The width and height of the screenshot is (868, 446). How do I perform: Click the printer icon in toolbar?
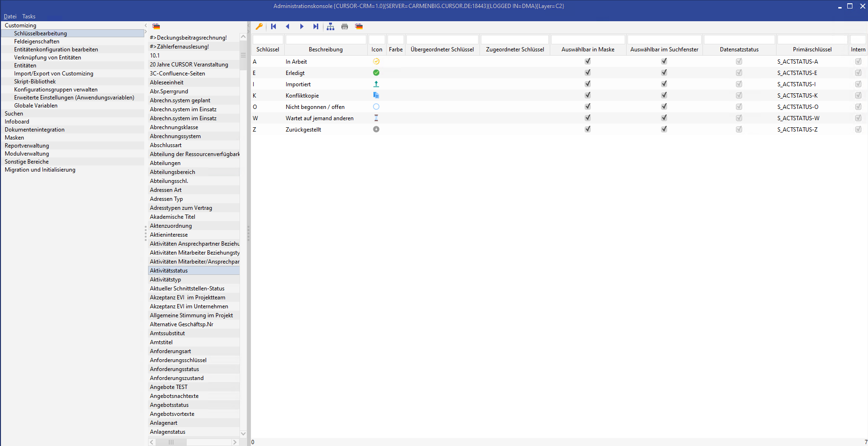(x=345, y=26)
